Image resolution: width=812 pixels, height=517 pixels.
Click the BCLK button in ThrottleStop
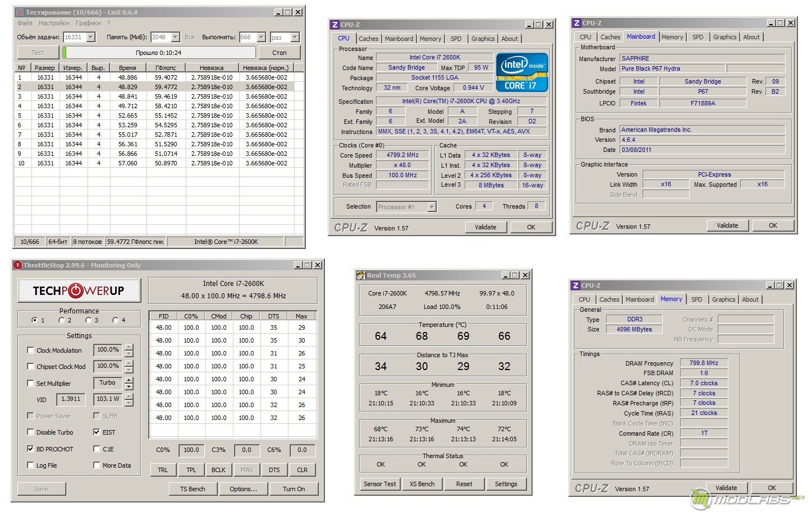pyautogui.click(x=219, y=470)
